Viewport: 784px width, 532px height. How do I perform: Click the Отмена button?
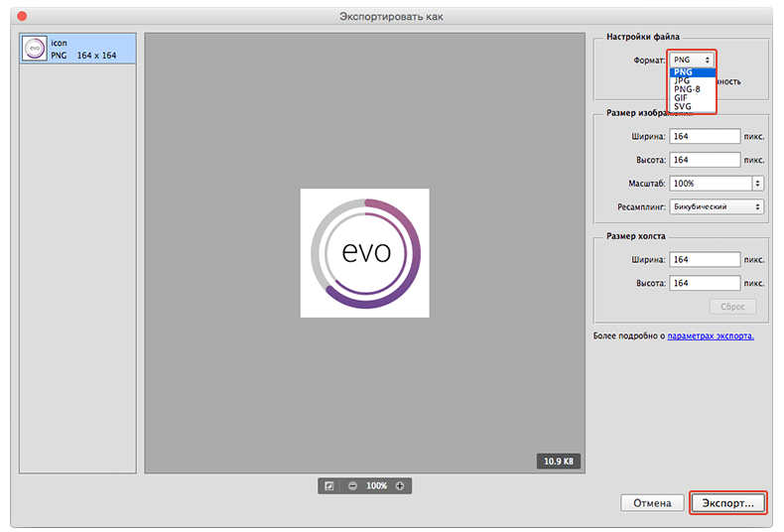652,503
